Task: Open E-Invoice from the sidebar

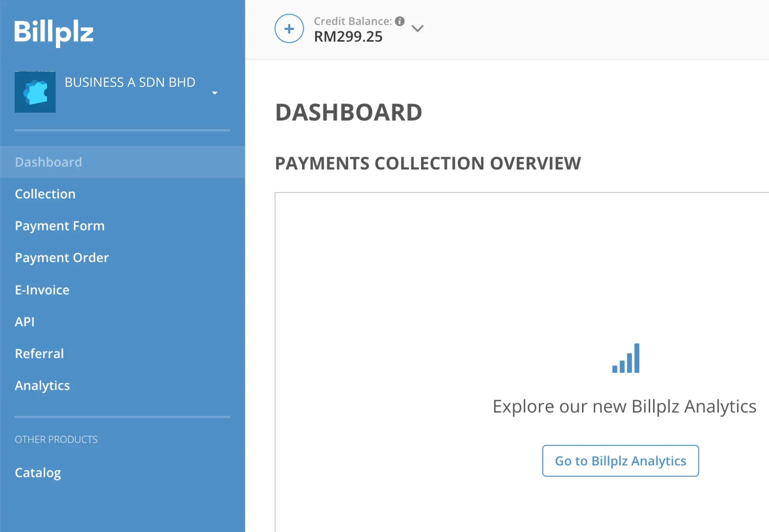Action: pyautogui.click(x=122, y=290)
